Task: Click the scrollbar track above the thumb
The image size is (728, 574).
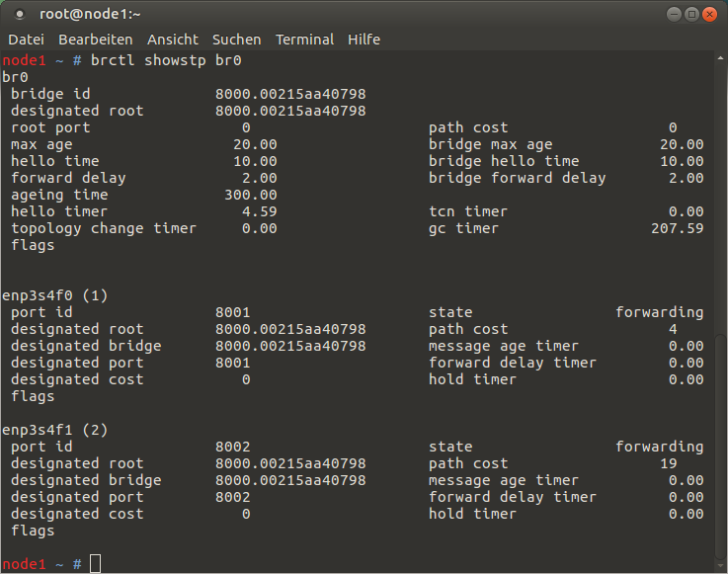Action: [x=720, y=200]
